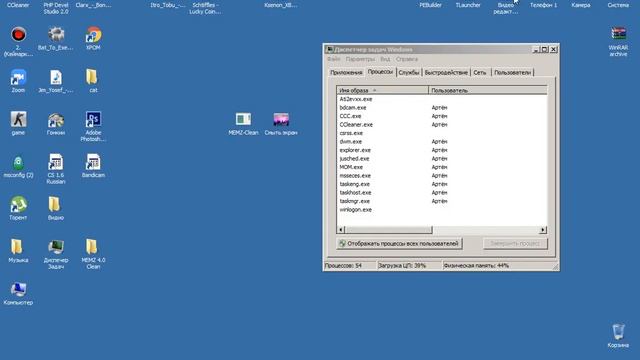Select the Adobe Photoshop shortcut
The width and height of the screenshot is (640, 360).
[x=93, y=120]
